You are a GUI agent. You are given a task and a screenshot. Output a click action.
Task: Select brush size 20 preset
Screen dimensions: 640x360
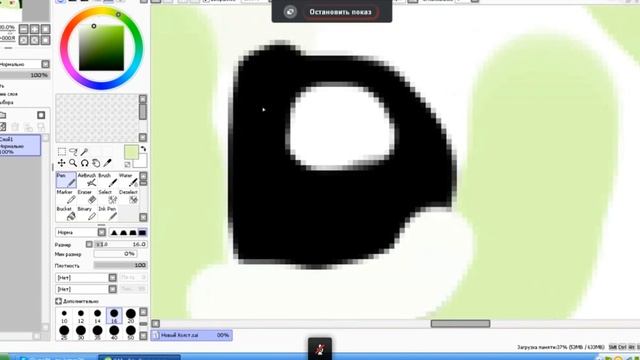(131, 316)
